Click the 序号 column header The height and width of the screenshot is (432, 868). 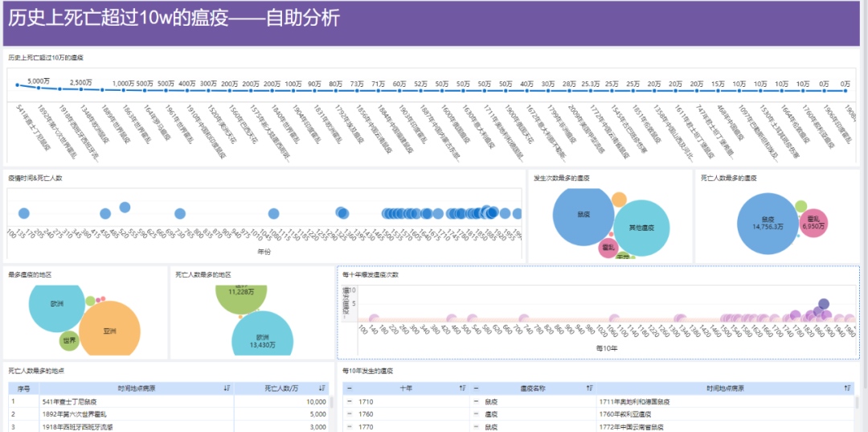pos(24,389)
